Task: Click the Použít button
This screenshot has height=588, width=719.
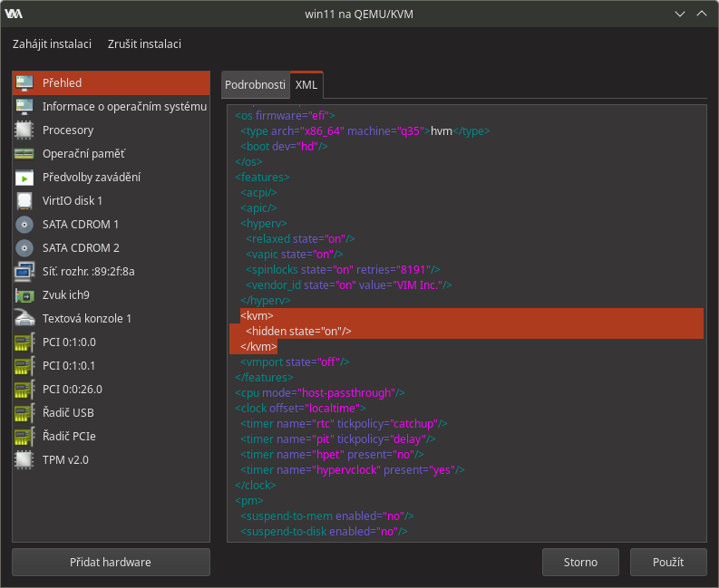Action: point(668,562)
